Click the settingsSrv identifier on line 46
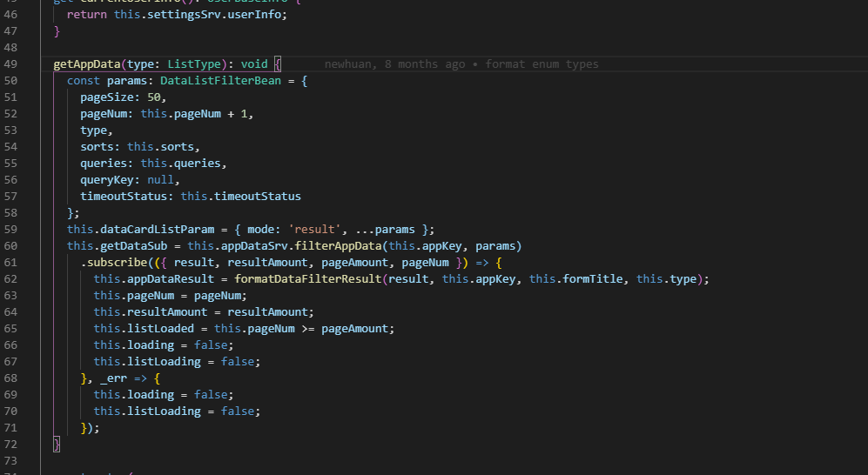 [184, 15]
